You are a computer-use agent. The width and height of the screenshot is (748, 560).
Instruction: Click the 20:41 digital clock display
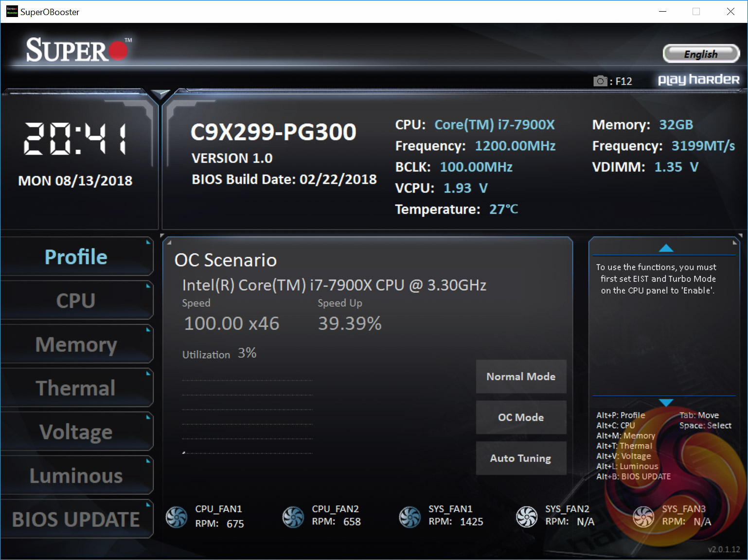tap(75, 139)
